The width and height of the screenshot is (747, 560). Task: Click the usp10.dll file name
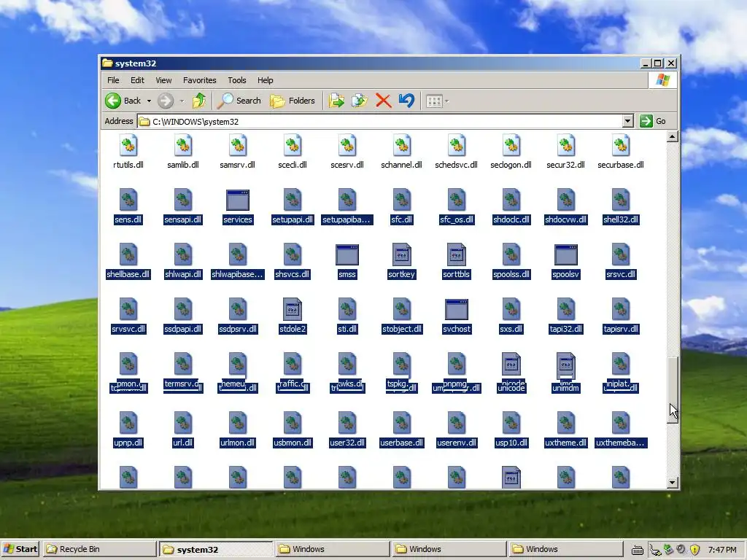pyautogui.click(x=511, y=443)
